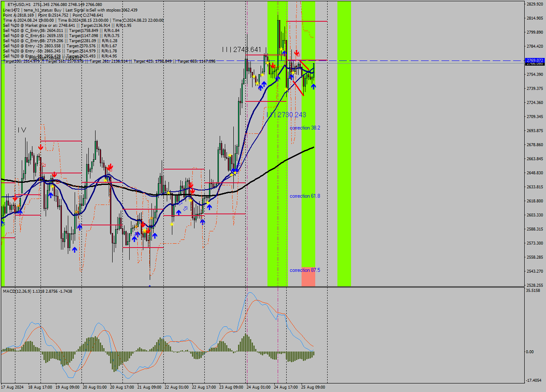Click the blue buy arrow beneath the most recent candle
Image resolution: width=546 pixels, height=392 pixels.
point(314,86)
